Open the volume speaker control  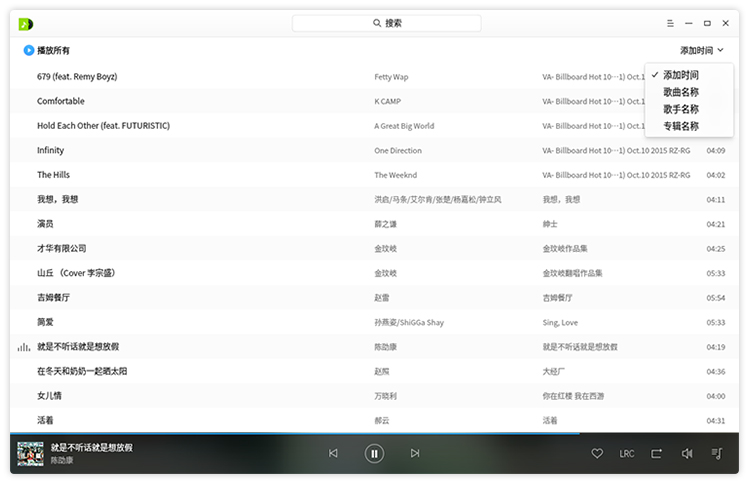tap(686, 453)
